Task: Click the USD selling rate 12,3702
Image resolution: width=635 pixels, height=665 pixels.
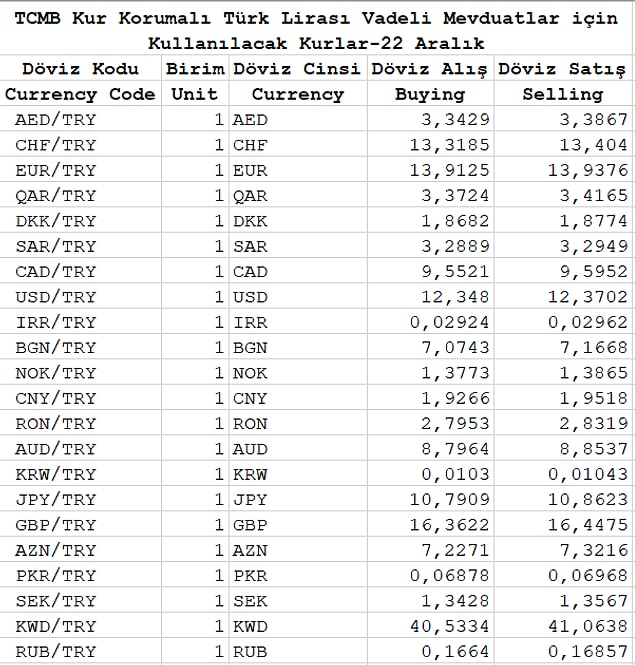Action: 563,296
